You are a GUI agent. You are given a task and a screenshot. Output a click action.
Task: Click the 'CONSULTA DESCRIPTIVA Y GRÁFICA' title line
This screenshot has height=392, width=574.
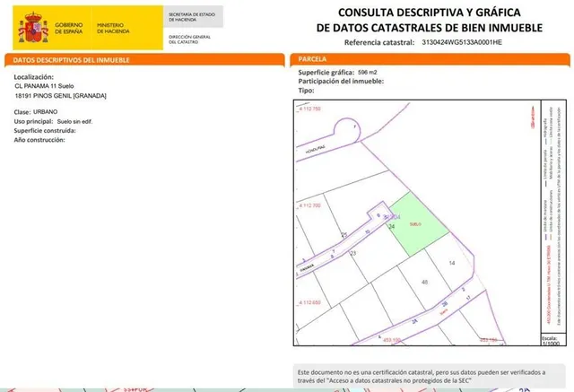tap(429, 13)
